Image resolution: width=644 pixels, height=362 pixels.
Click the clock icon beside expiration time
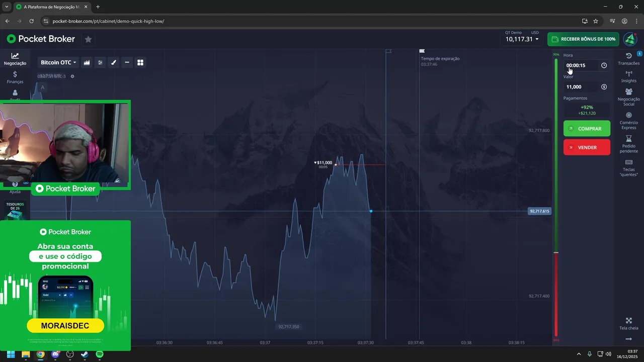tap(604, 65)
